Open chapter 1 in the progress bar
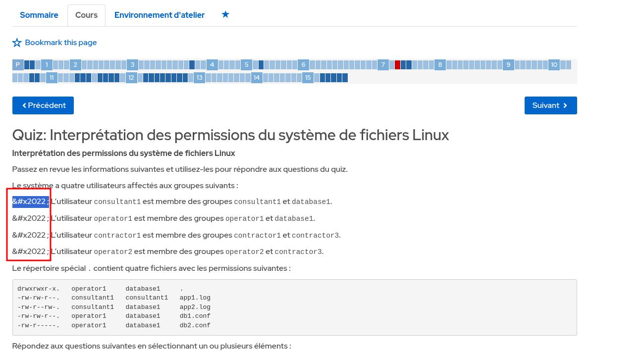644x355 pixels. pos(47,65)
